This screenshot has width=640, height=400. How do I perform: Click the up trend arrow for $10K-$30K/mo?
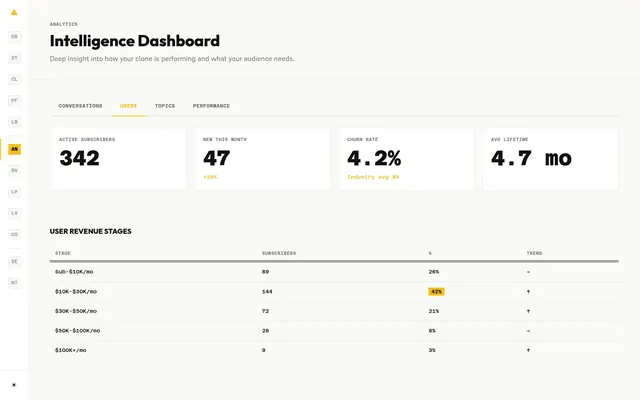coord(528,291)
